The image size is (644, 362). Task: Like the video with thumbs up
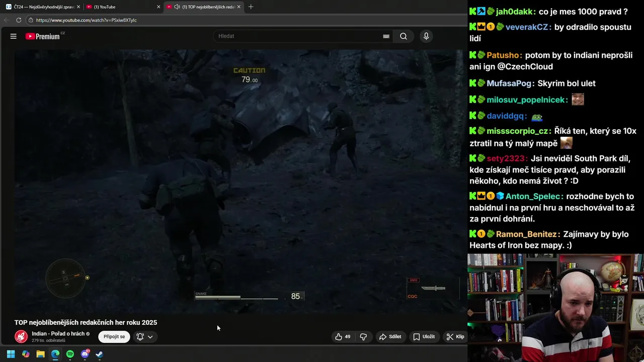pos(344,336)
